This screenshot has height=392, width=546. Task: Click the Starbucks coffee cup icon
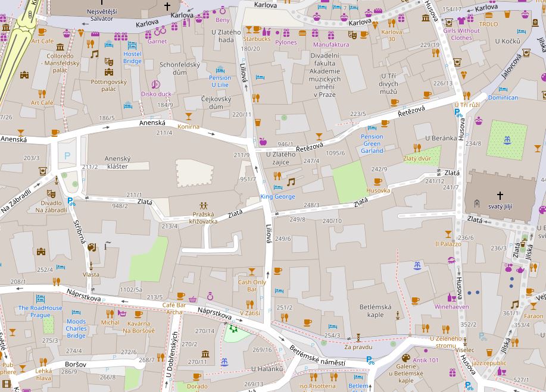point(256,30)
